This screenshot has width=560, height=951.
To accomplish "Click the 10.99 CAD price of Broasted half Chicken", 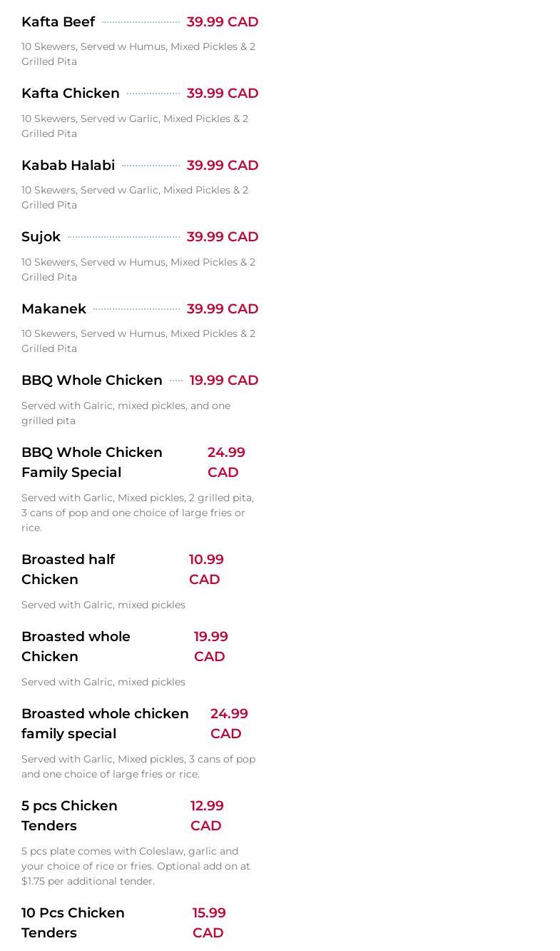I will [x=206, y=569].
